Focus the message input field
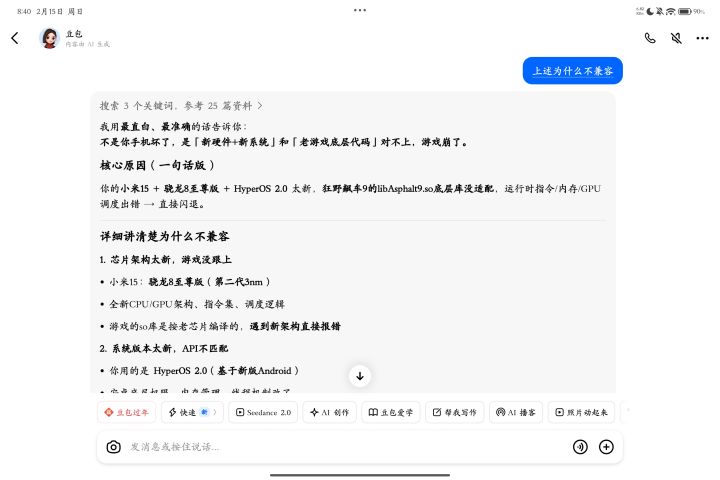This screenshot has height=480, width=720. tap(347, 447)
